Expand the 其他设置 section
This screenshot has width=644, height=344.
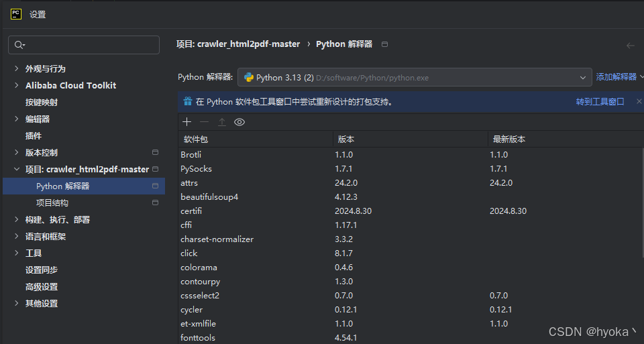[16, 303]
